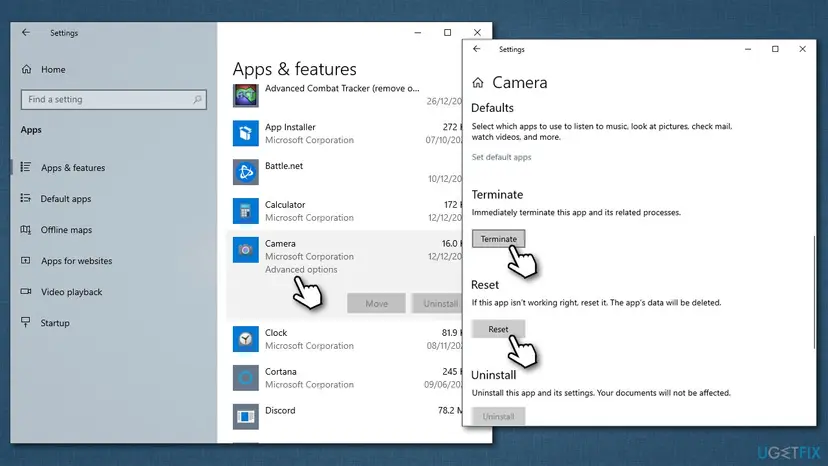Click Calculator app icon
The width and height of the screenshot is (828, 466).
click(246, 211)
